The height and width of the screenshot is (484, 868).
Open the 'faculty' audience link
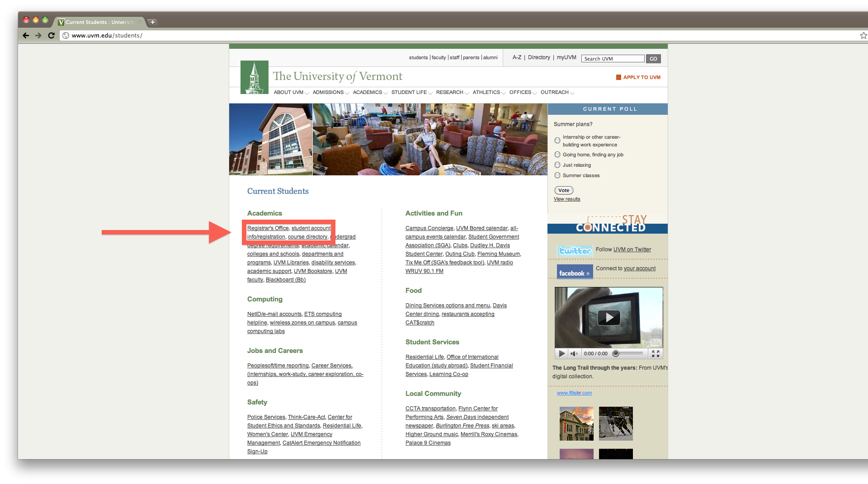coord(439,57)
